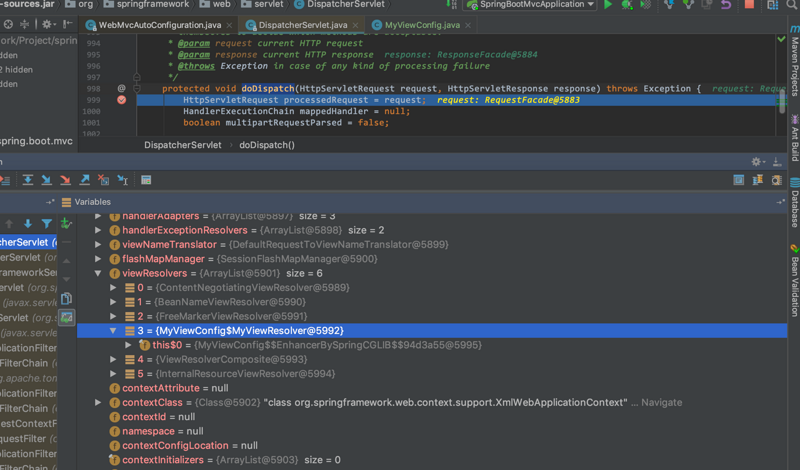Expand contextClass node
Screen dimensions: 800x470
click(x=98, y=402)
